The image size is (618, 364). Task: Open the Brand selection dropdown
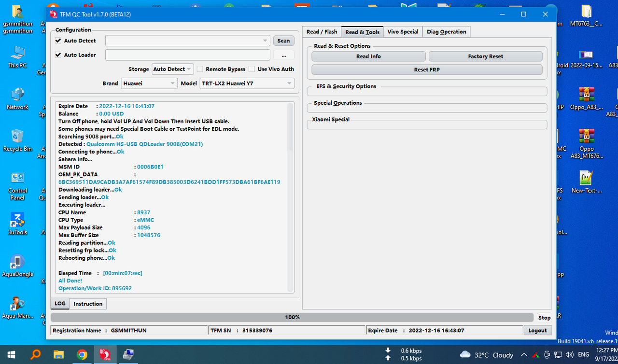pyautogui.click(x=149, y=83)
